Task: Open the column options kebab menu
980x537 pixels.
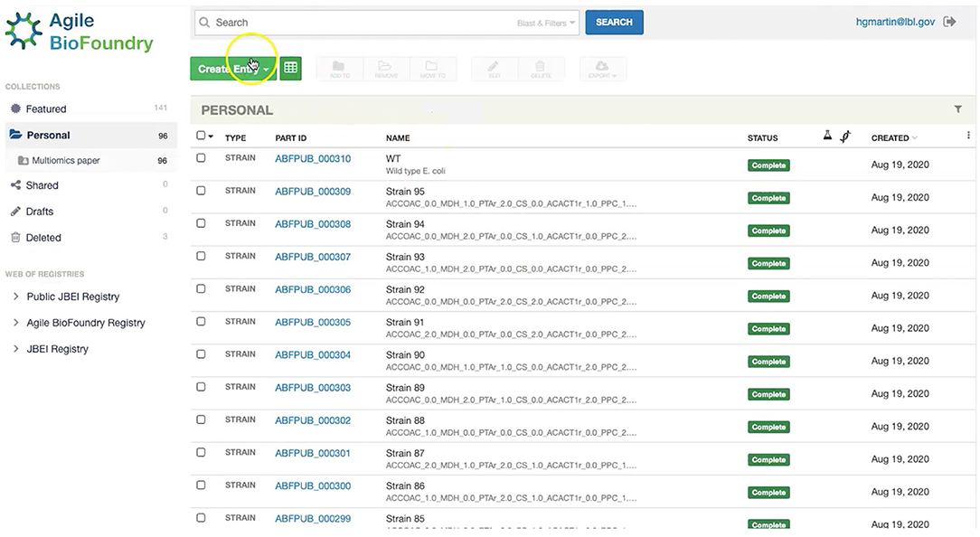Action: pyautogui.click(x=968, y=136)
